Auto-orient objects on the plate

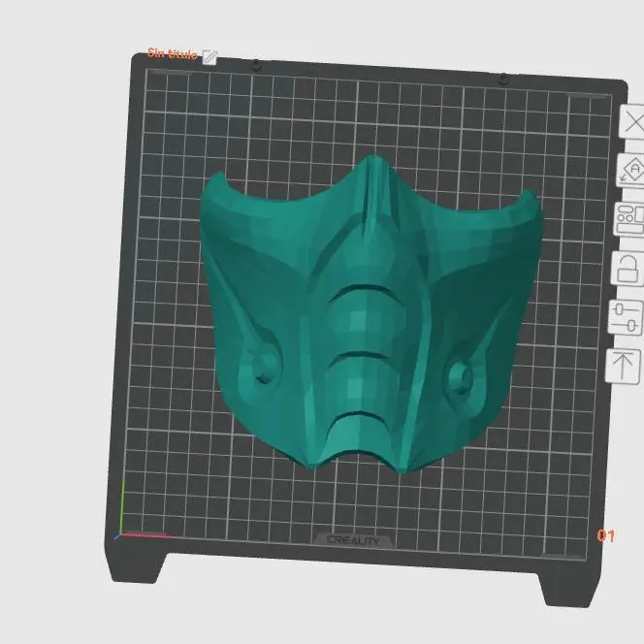pos(631,170)
